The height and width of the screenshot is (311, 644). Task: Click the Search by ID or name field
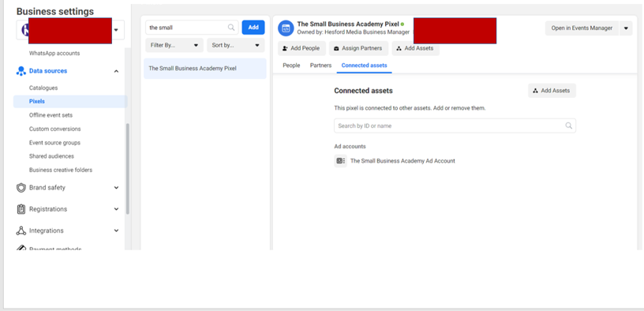455,126
